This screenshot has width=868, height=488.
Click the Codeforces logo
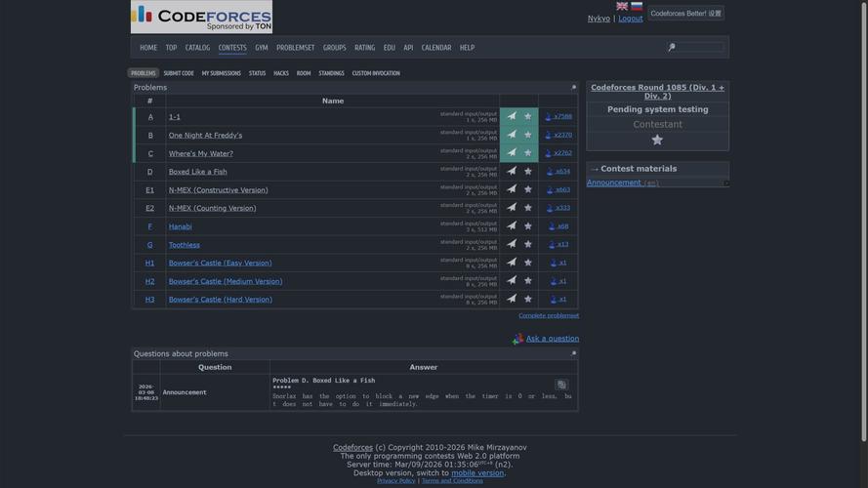(x=201, y=17)
